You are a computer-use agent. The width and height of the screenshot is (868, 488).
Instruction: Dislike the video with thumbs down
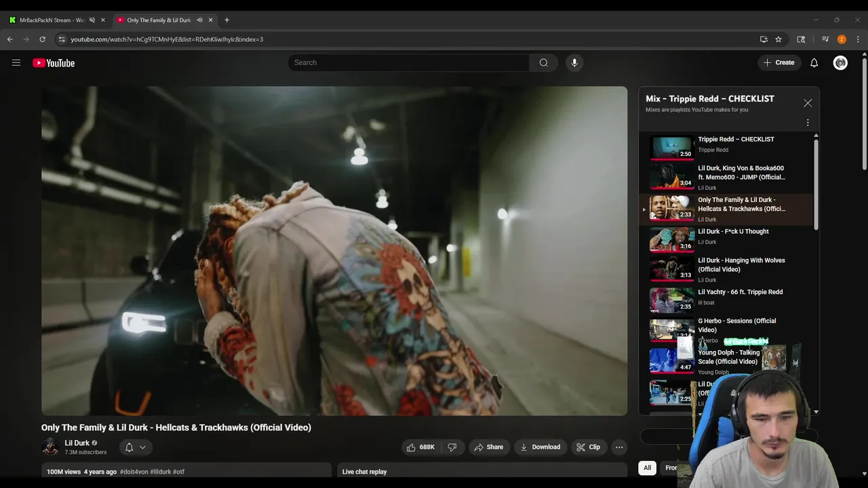pos(452,447)
